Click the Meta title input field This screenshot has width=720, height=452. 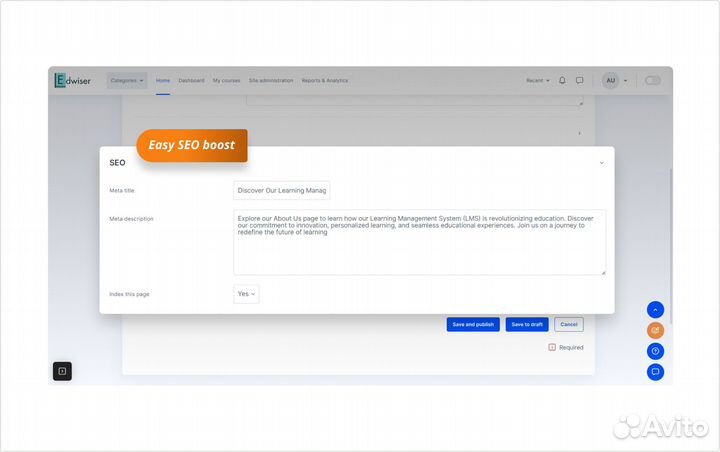[281, 191]
